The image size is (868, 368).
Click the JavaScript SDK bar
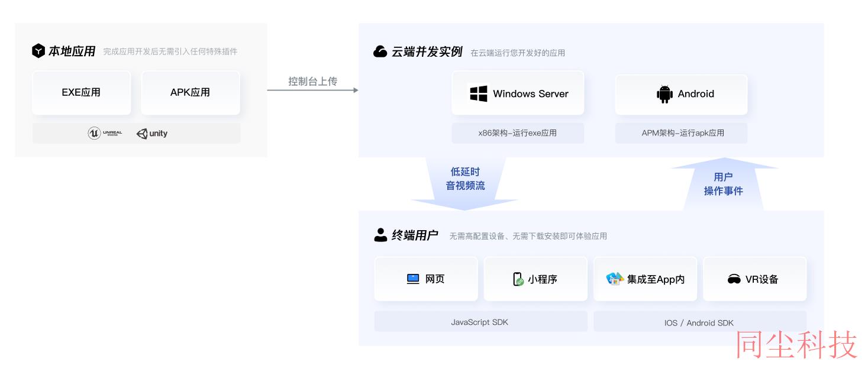tap(480, 322)
